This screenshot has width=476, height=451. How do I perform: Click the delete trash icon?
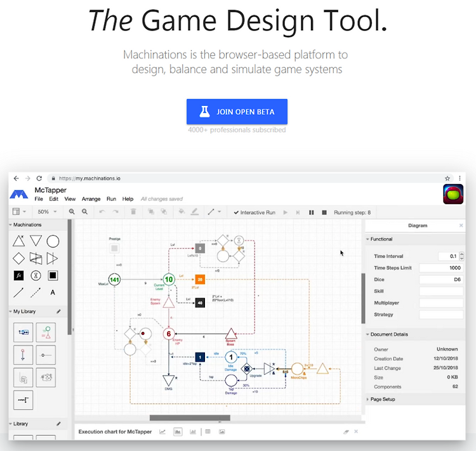tap(133, 212)
